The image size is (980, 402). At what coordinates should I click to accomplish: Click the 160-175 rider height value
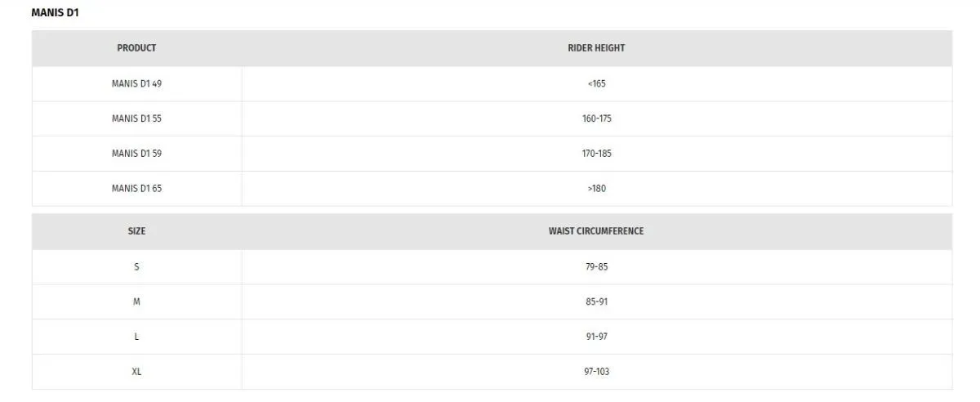pyautogui.click(x=596, y=118)
